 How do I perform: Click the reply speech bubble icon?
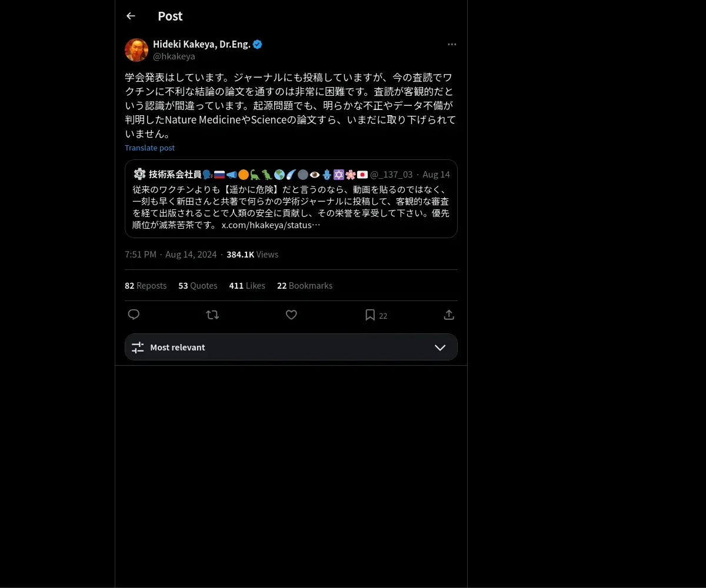[x=134, y=315]
